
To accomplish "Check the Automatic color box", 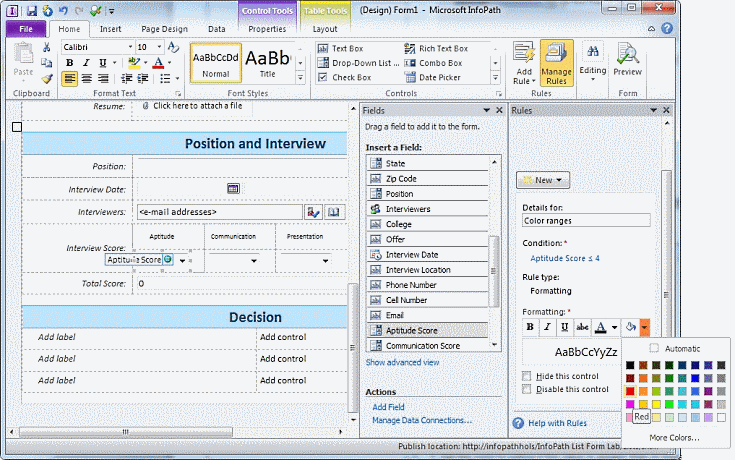I will pyautogui.click(x=654, y=348).
